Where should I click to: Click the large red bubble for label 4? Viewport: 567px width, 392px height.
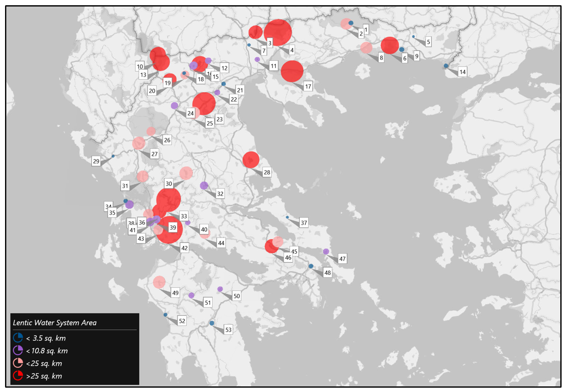click(x=278, y=33)
